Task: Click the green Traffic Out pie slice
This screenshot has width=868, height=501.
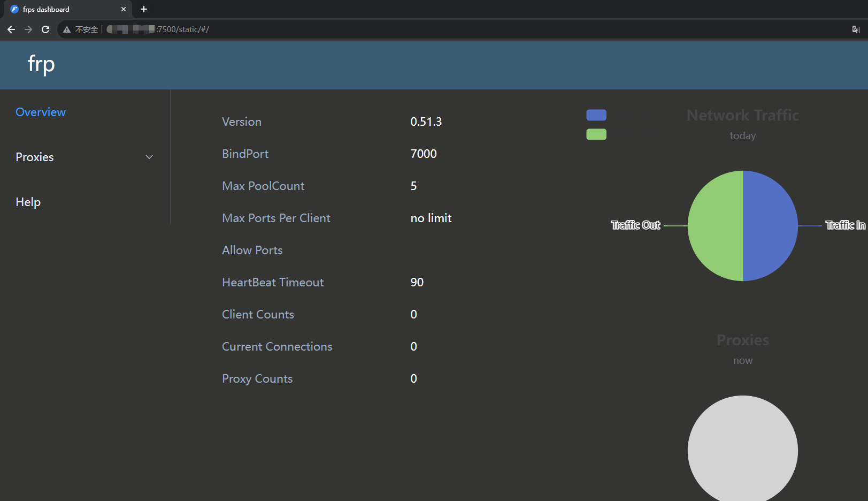Action: click(715, 226)
